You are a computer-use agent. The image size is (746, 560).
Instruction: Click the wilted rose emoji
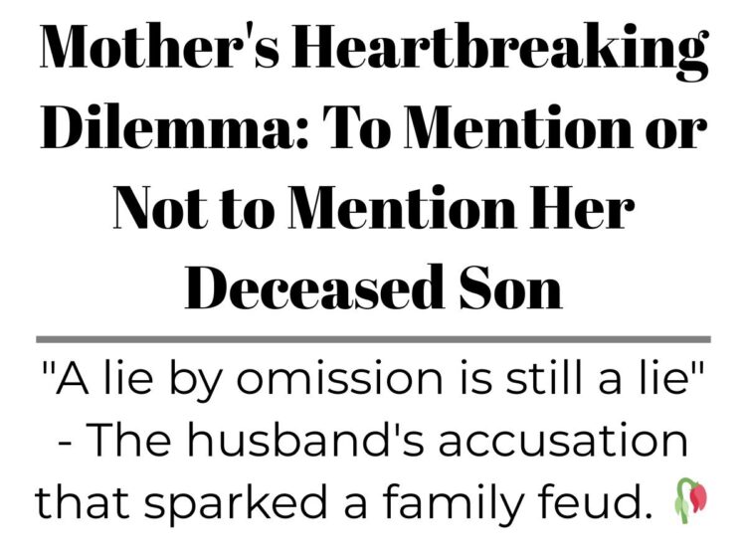point(691,500)
